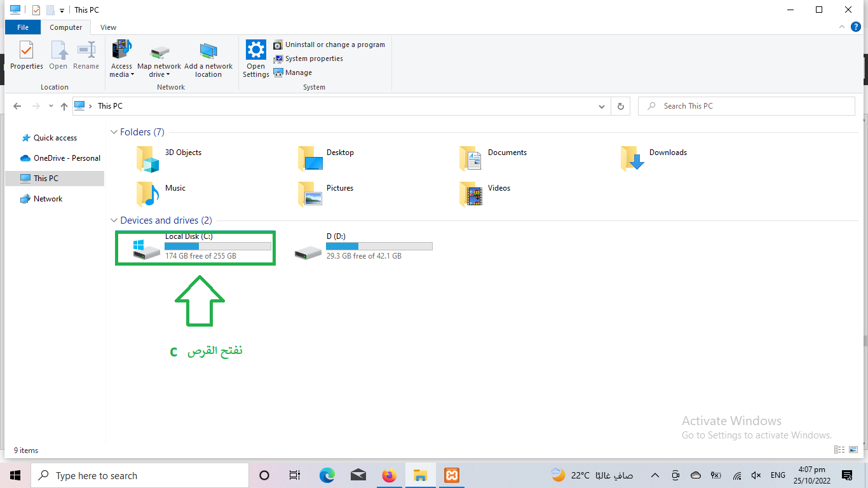Open the Local Disk (C:) drive
868x488 pixels.
coord(194,247)
